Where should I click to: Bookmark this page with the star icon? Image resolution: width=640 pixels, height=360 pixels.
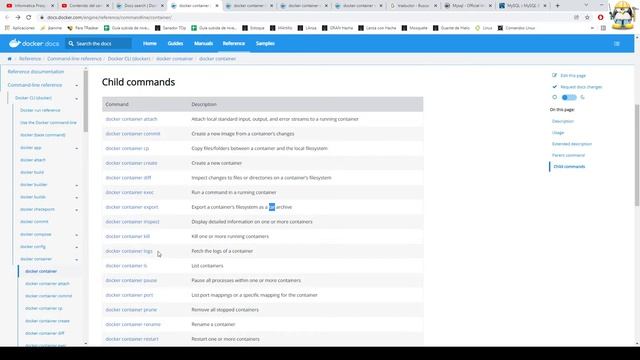(587, 18)
